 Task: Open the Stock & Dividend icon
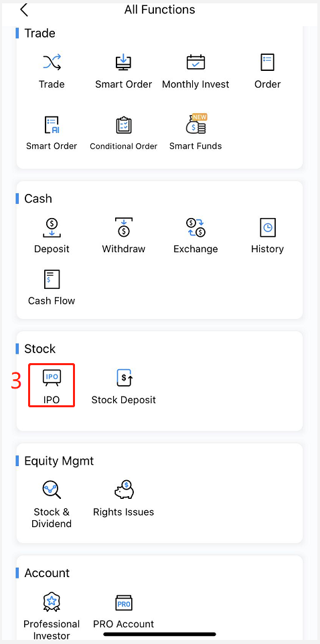point(52,490)
